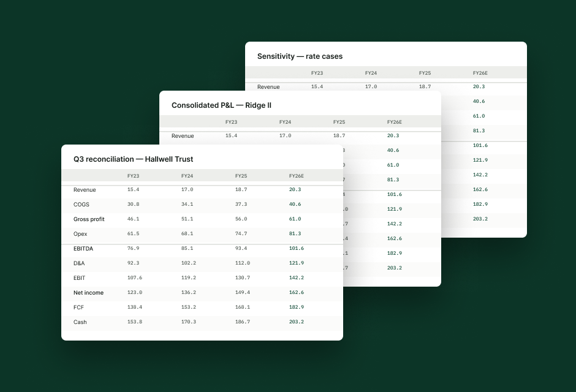Select Net income FY24 value 136.2

coord(189,292)
